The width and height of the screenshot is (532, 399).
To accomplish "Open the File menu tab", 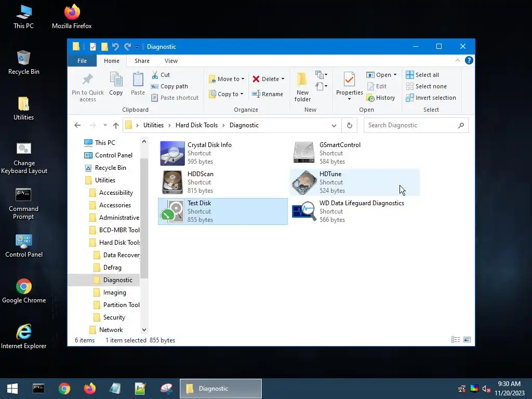I will coord(82,61).
